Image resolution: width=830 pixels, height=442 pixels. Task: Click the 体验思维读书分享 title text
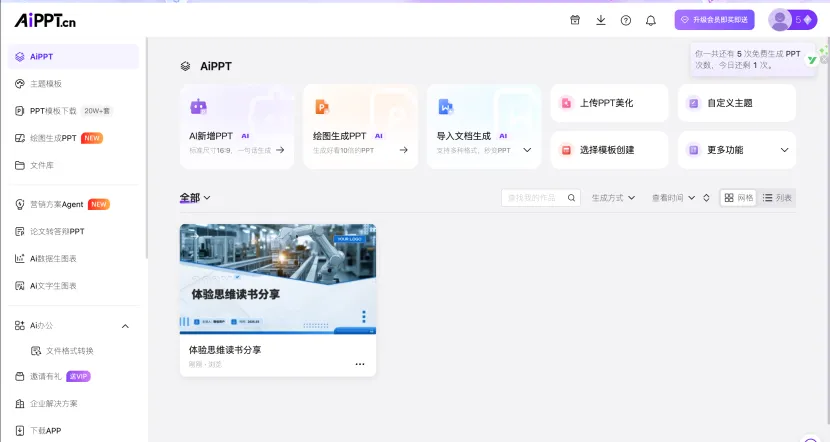click(225, 350)
